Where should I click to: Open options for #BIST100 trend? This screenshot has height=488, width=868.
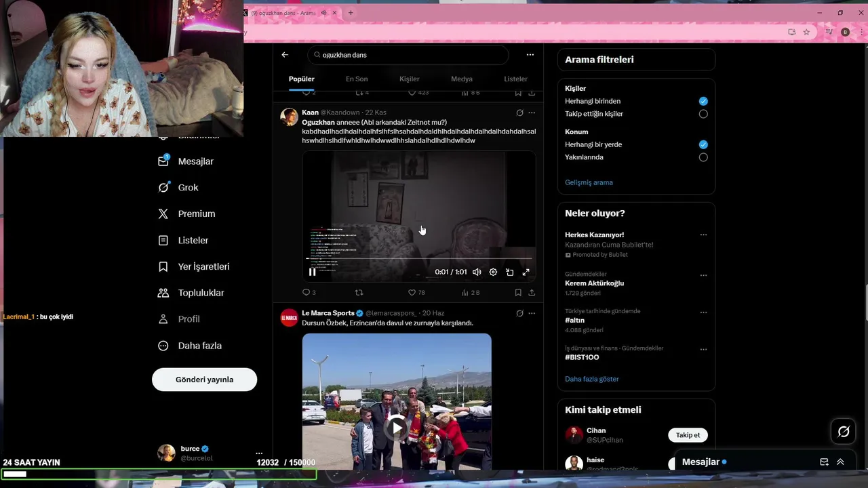click(x=703, y=350)
